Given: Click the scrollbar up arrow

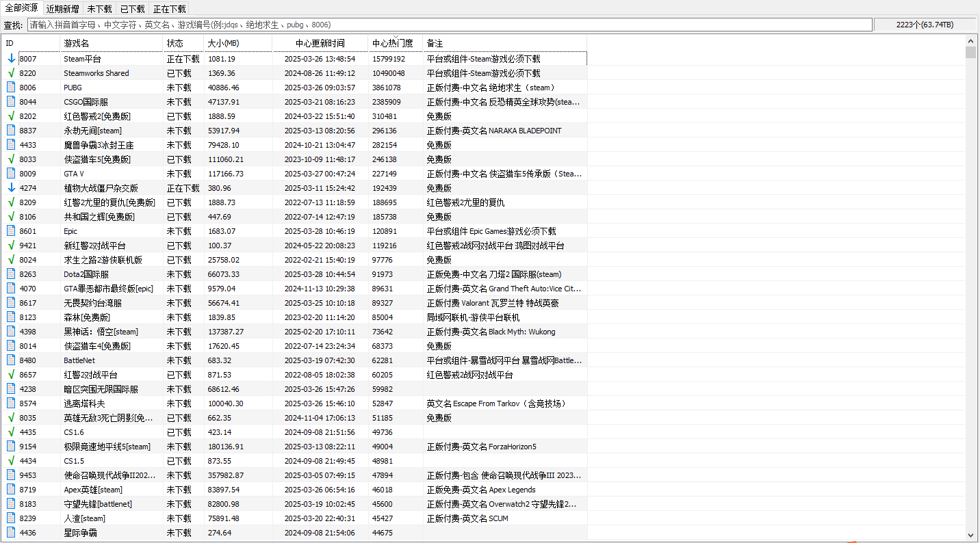Looking at the screenshot, I should coord(971,40).
